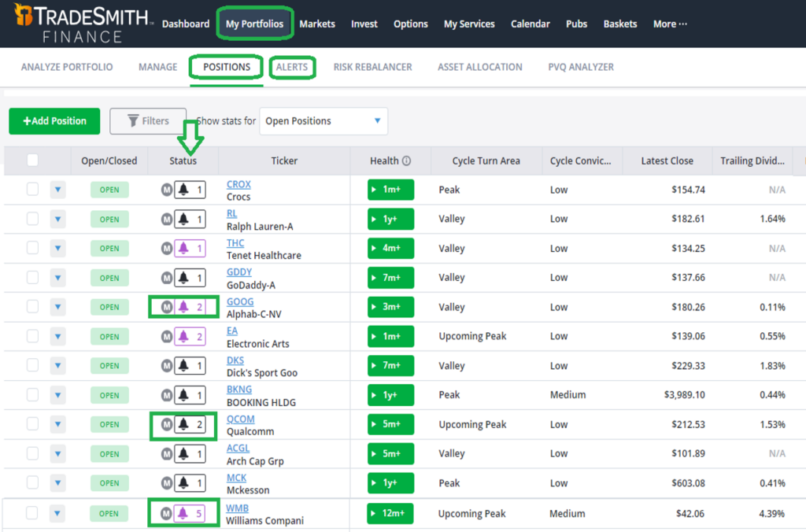Open the alert bell for Mckesson
The width and height of the screenshot is (806, 532).
pos(190,482)
